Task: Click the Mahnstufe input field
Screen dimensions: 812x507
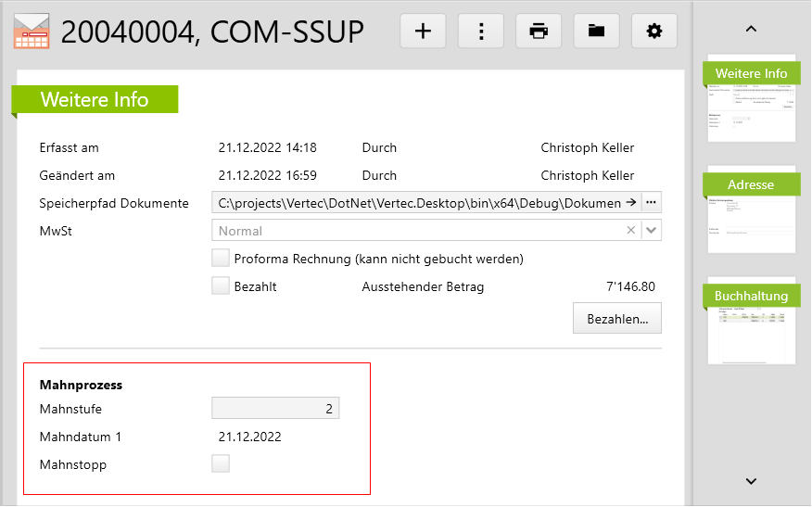Action: pos(275,409)
